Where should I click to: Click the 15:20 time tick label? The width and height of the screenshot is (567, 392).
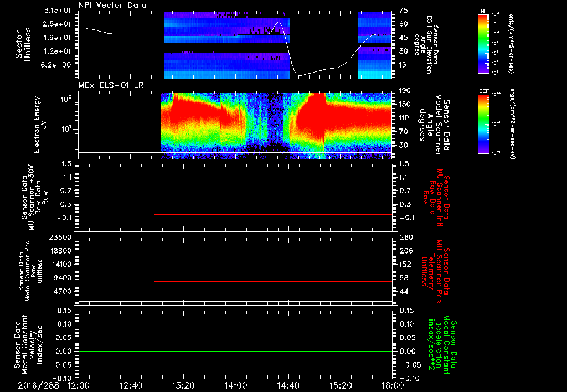[341, 385]
